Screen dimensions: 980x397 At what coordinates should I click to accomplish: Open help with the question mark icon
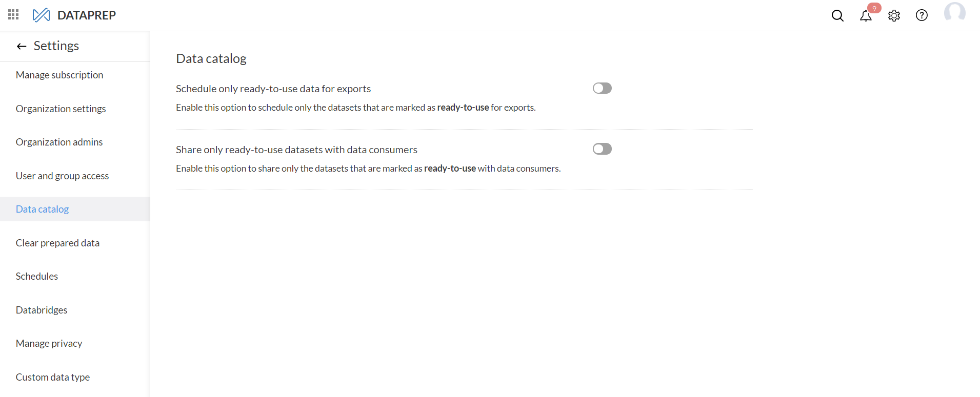922,15
